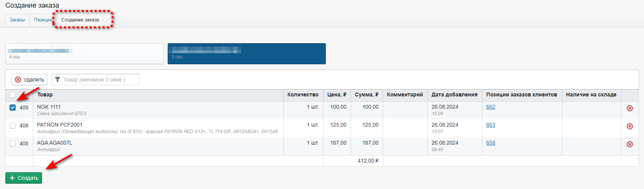Screen dimensions: 644x189
Task: Click the Сумма, ₽ column header
Action: pyautogui.click(x=366, y=94)
